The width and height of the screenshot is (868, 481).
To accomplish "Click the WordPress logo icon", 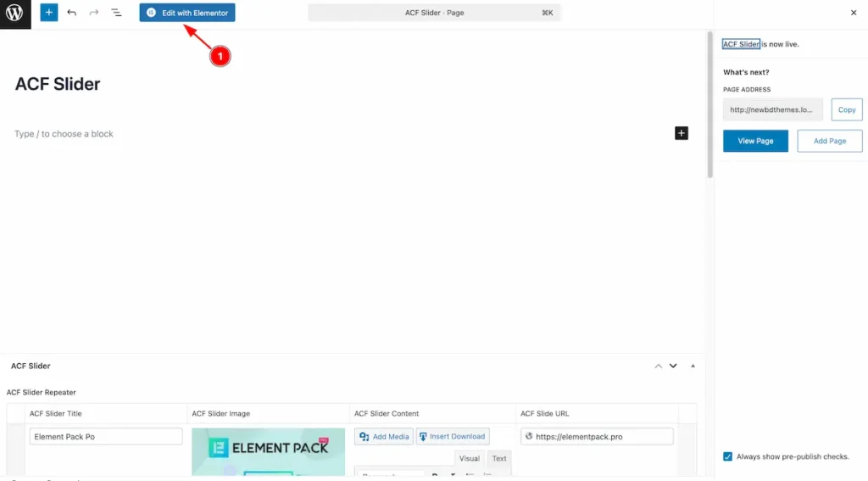I will (14, 14).
